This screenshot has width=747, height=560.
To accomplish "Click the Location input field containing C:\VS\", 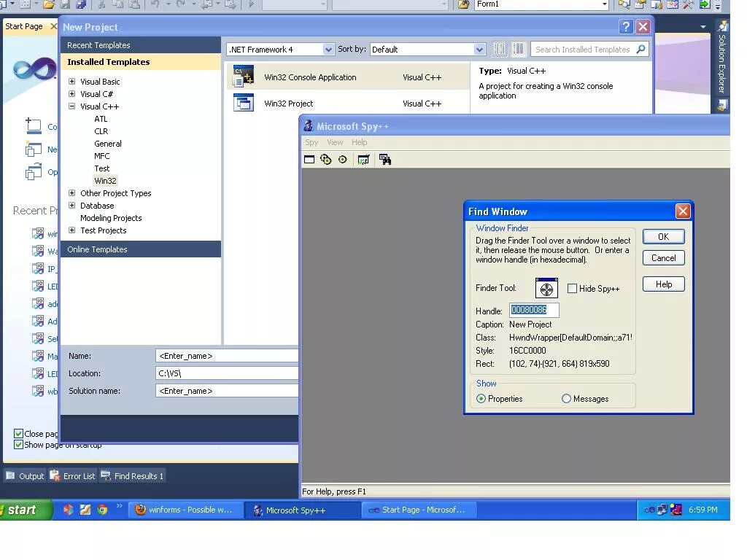I will [x=227, y=373].
